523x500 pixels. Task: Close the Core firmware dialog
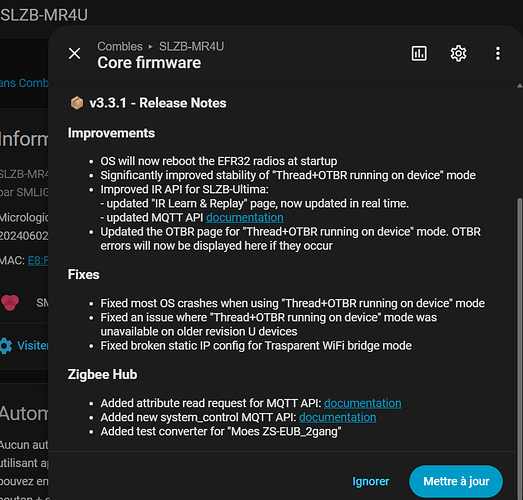click(x=74, y=53)
